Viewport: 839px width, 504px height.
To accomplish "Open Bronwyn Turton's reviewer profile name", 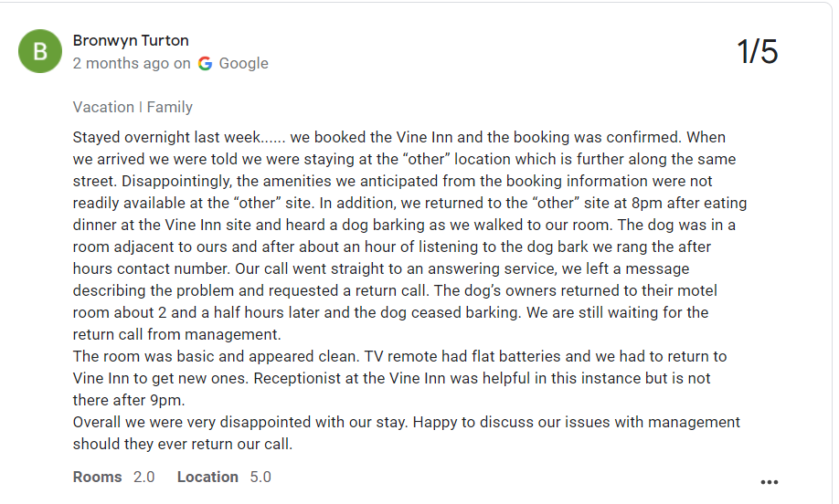I will pyautogui.click(x=131, y=40).
